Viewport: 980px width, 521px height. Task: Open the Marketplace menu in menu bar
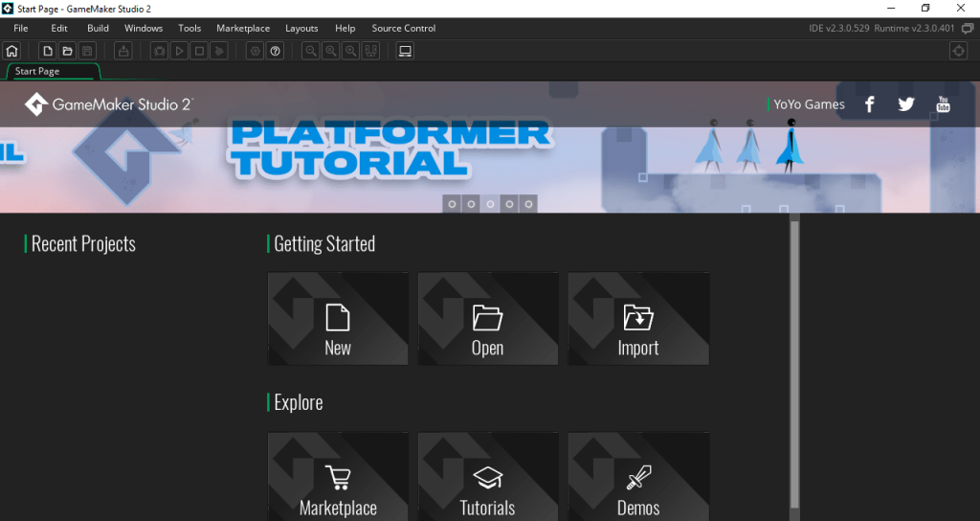pos(243,28)
